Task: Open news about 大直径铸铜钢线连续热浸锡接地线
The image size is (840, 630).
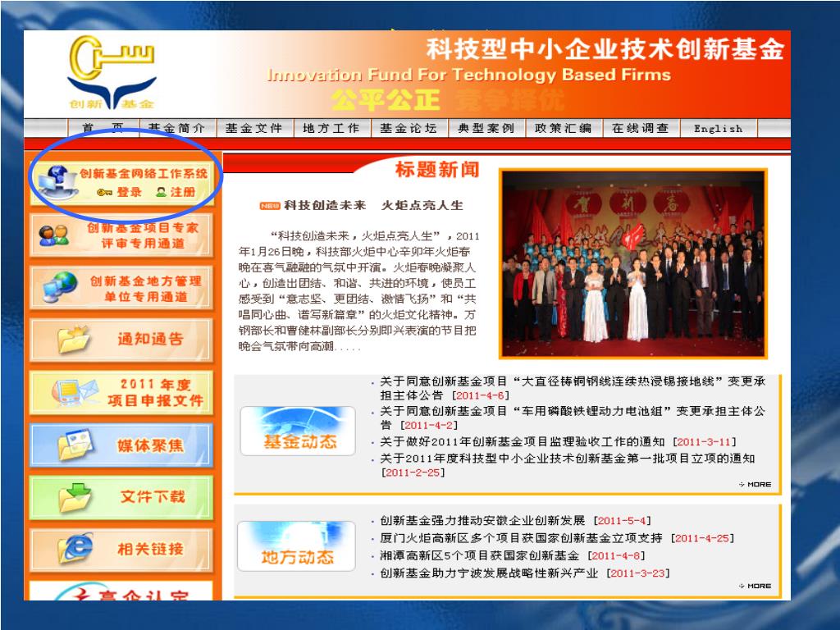Action: tap(573, 388)
